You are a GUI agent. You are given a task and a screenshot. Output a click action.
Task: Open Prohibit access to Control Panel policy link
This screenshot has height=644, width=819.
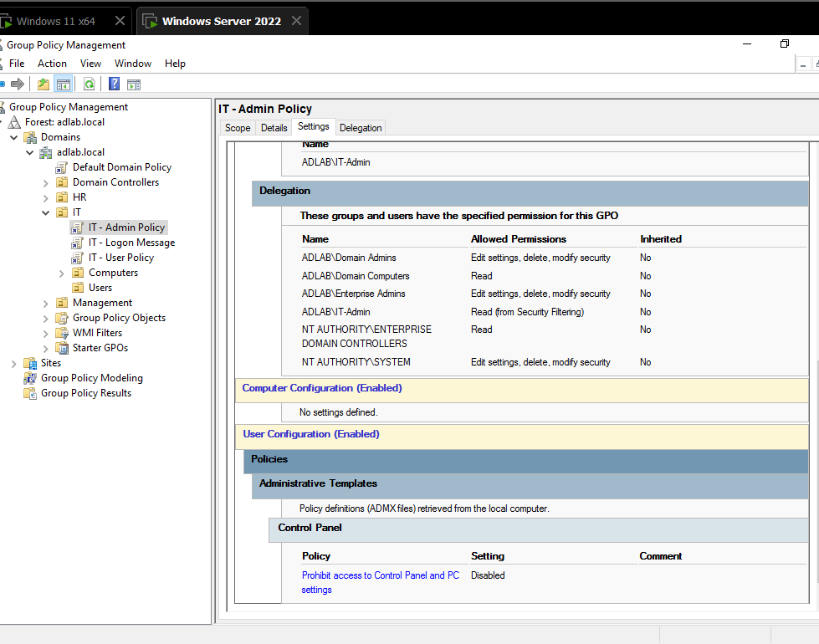click(x=381, y=582)
